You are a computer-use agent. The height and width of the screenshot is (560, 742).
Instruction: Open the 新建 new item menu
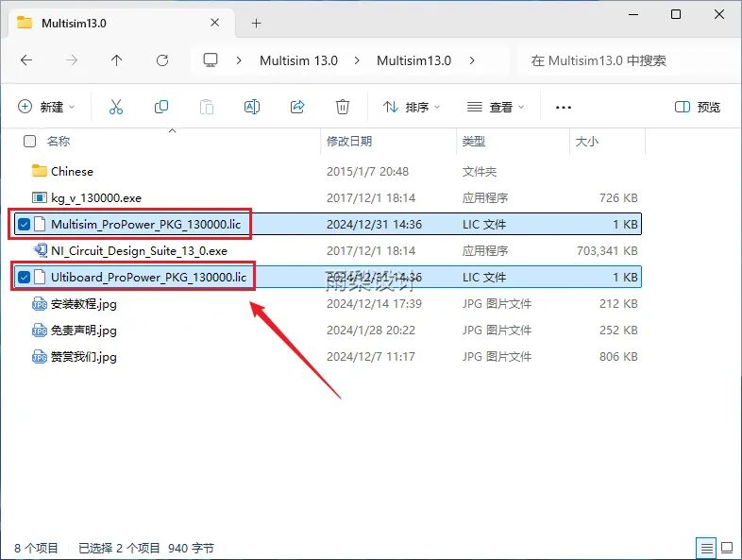(46, 107)
